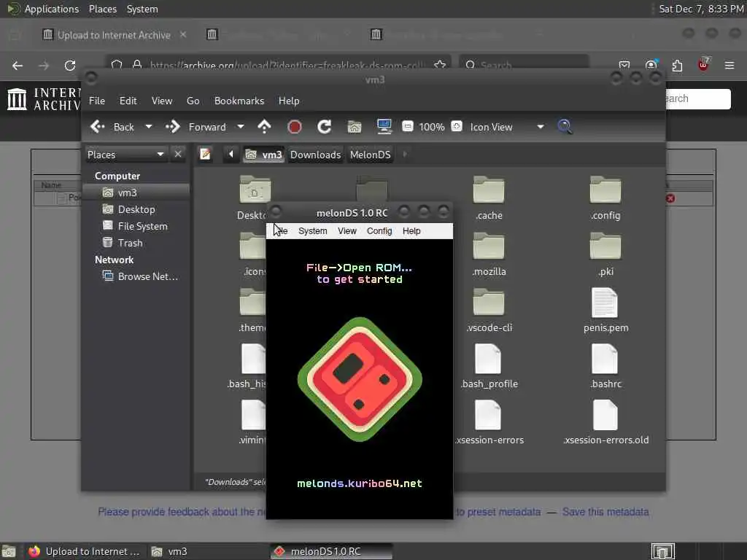
Task: Click the Firefox extensions puzzle icon
Action: (x=677, y=65)
